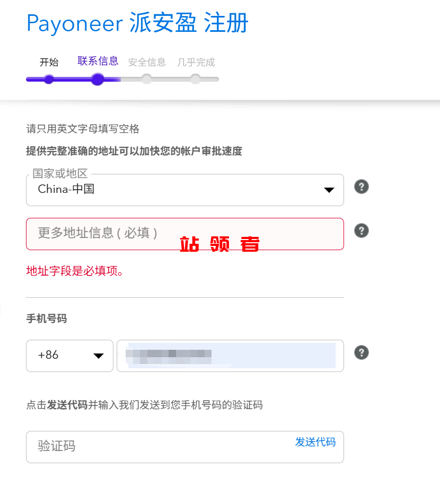Click the 开始 step label
Screen dimensions: 440x504
click(x=49, y=62)
